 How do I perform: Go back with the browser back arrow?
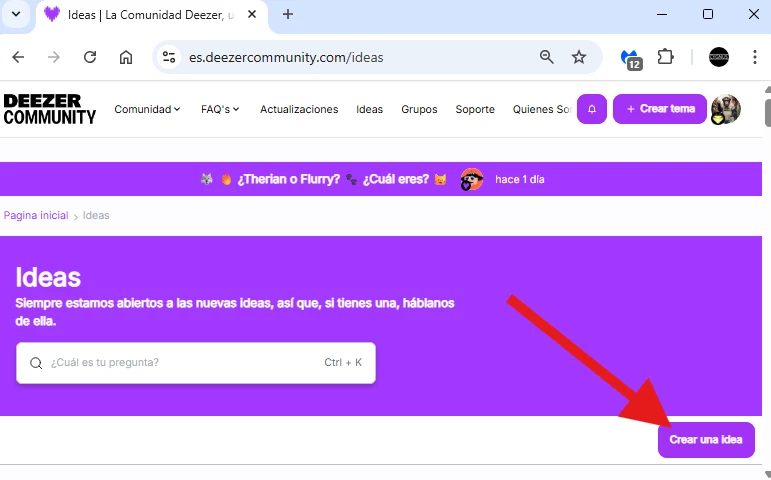tap(18, 57)
